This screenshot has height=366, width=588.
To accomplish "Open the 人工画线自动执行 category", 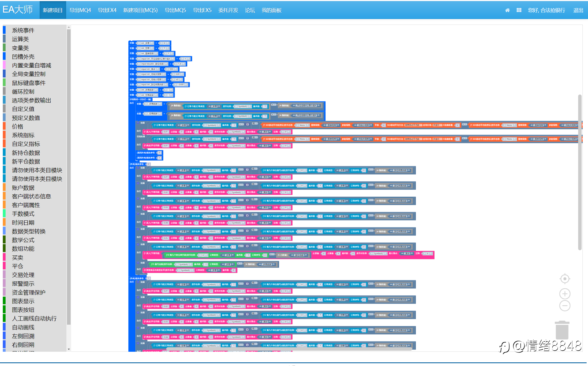I will point(34,319).
